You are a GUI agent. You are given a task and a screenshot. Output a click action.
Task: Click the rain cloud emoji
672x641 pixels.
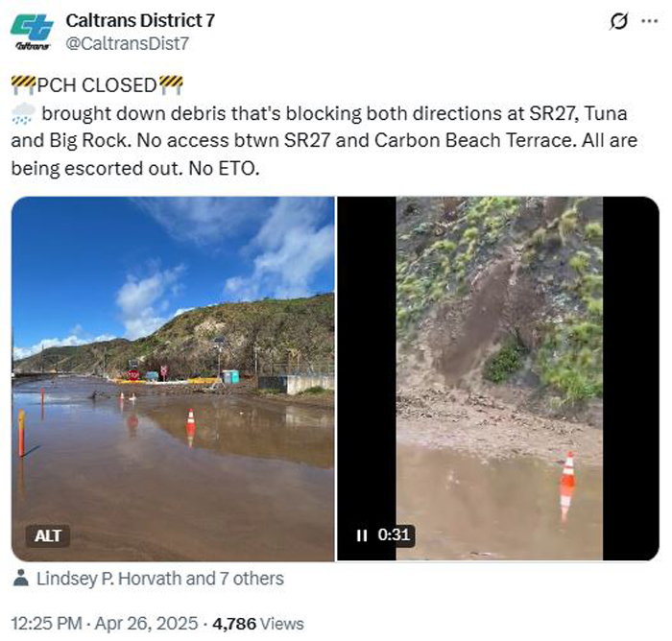(23, 113)
